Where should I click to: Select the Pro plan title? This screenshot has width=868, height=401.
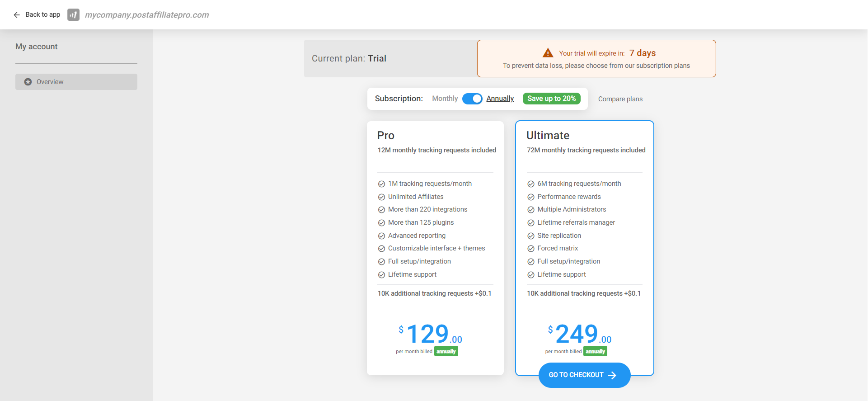point(385,136)
